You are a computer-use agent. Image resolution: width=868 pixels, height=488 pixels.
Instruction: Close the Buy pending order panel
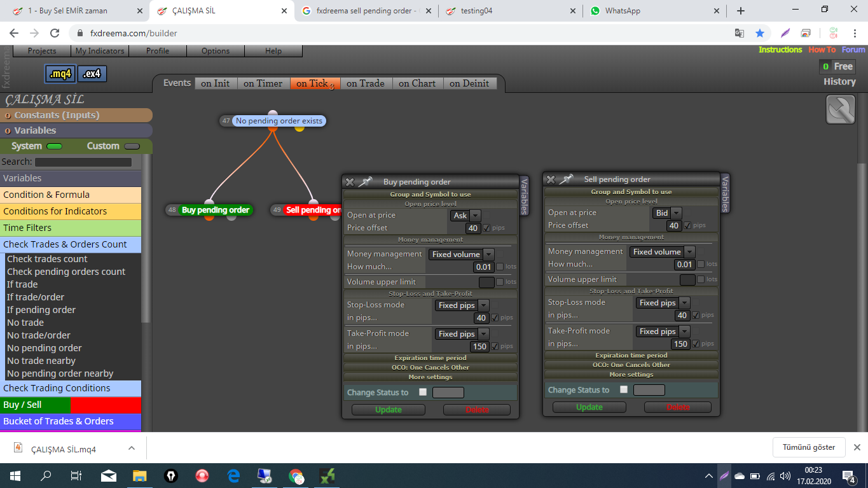(350, 182)
